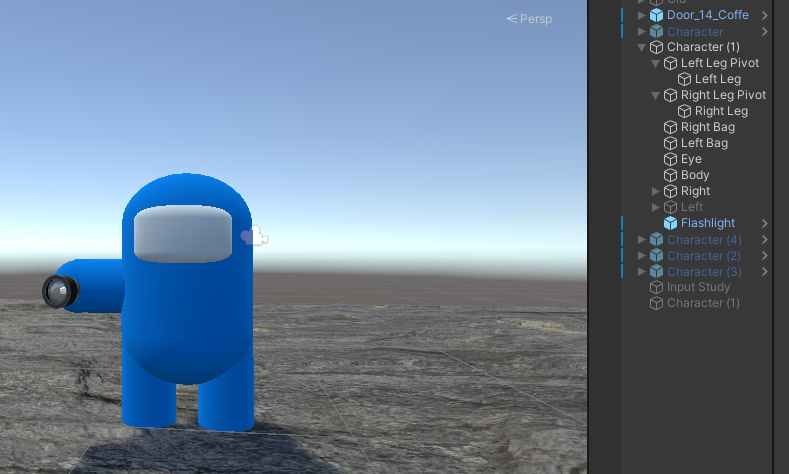Click the blue character's grey visor in scene
The width and height of the screenshot is (789, 474).
click(183, 234)
